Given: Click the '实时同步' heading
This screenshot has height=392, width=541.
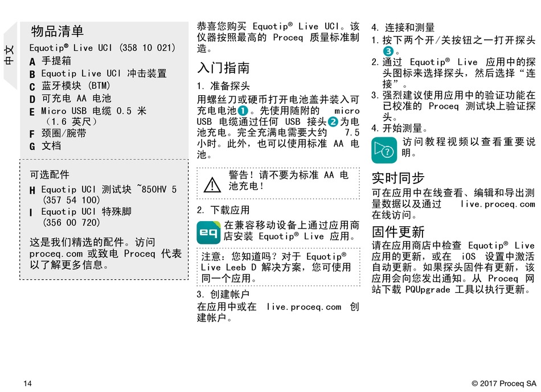Looking at the screenshot, I should pos(398,178).
